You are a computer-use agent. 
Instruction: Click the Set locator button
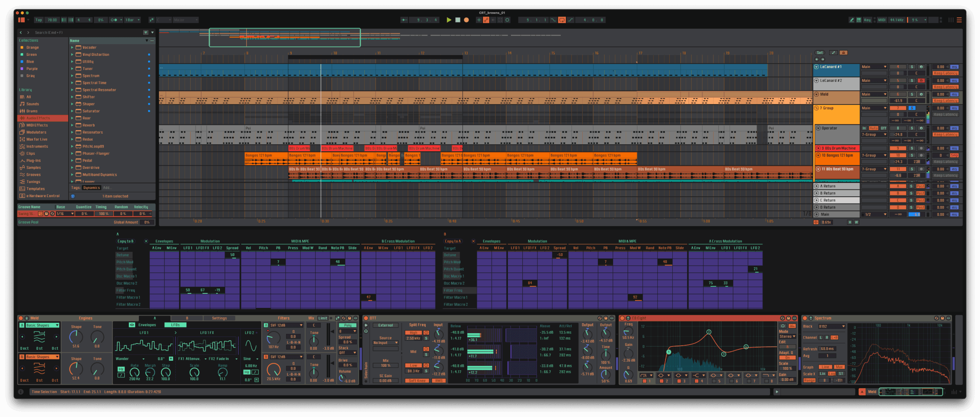[x=820, y=53]
